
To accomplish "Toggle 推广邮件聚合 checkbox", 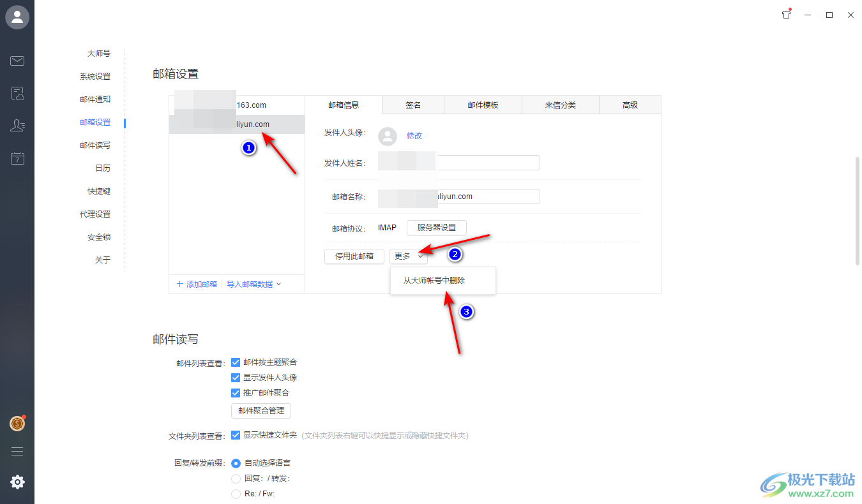I will 236,392.
